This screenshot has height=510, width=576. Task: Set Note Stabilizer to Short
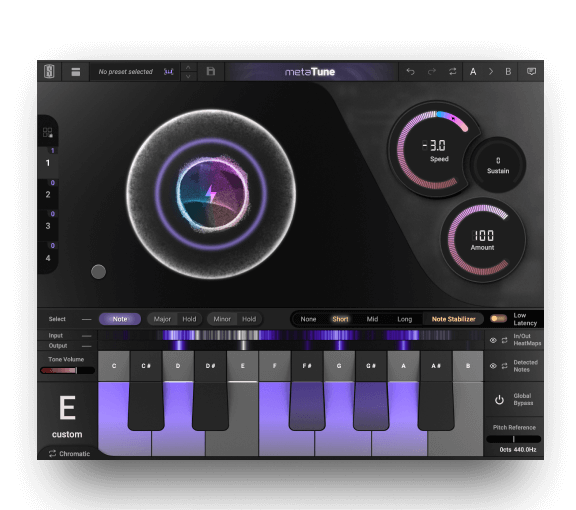coord(340,319)
